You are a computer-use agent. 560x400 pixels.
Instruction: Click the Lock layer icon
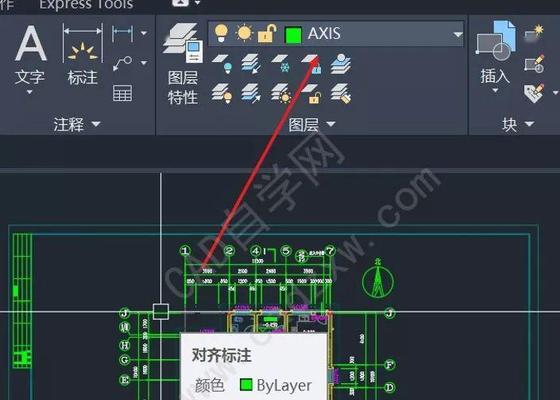coord(311,64)
